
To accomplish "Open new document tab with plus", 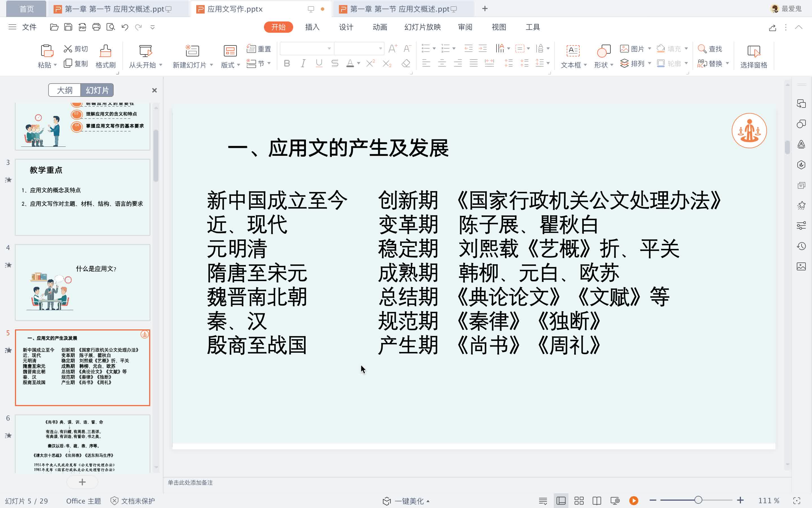I will click(485, 9).
